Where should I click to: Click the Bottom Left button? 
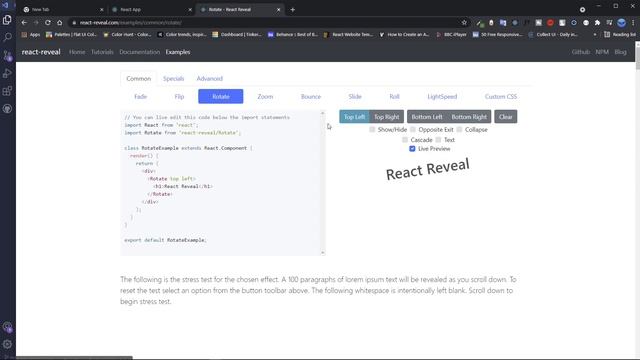[427, 117]
